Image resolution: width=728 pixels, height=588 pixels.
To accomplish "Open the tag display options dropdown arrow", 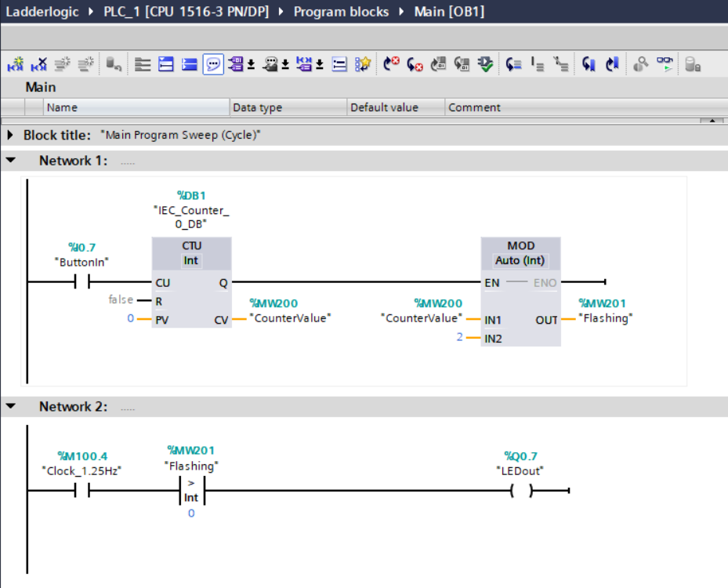I will 252,66.
